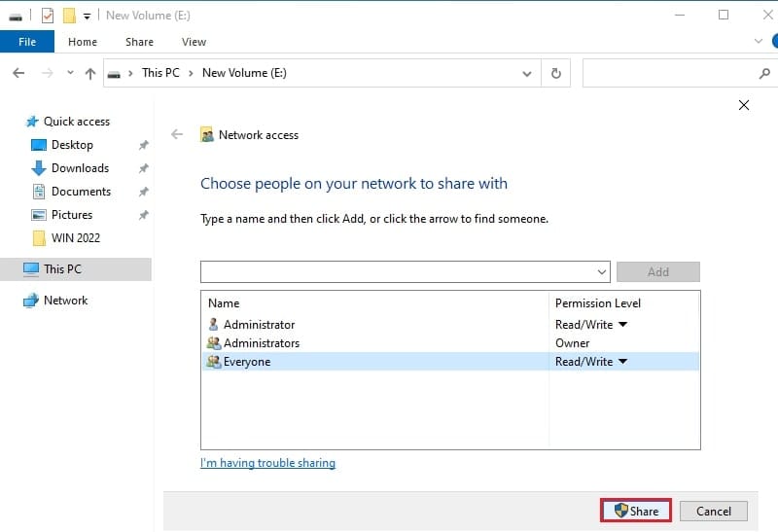Select Network in the navigation pane
Screen dimensions: 778x532
click(x=65, y=301)
